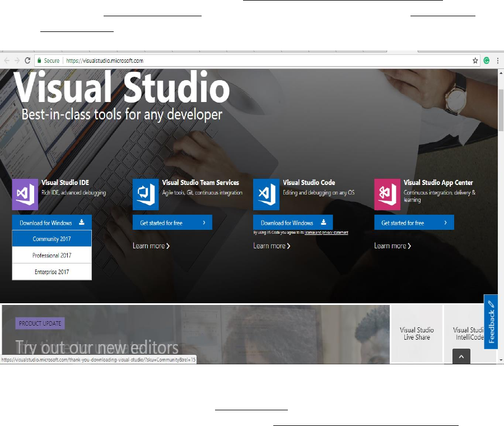Click the back-to-top arrow button

tap(461, 356)
